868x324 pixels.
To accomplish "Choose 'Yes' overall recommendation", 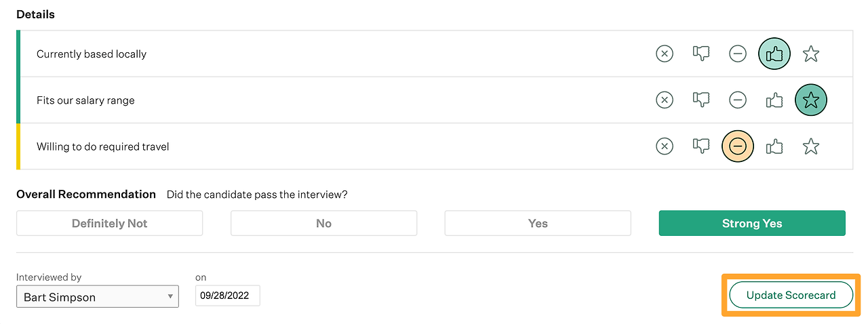I will [x=538, y=223].
